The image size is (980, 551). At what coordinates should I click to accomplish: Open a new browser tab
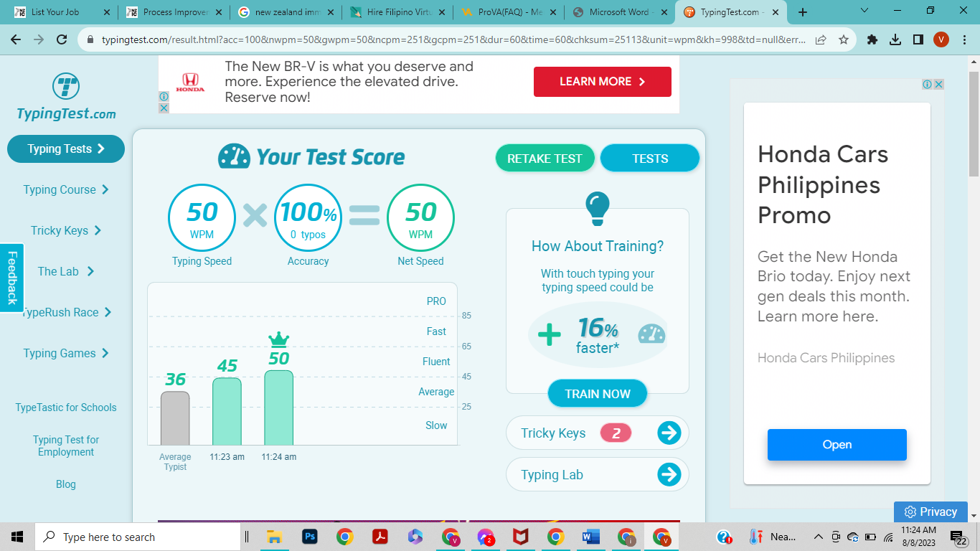pos(803,12)
